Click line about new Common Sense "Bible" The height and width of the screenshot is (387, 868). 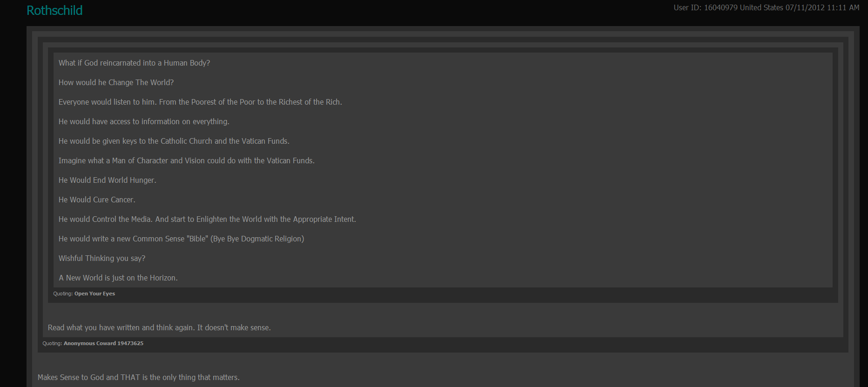181,239
